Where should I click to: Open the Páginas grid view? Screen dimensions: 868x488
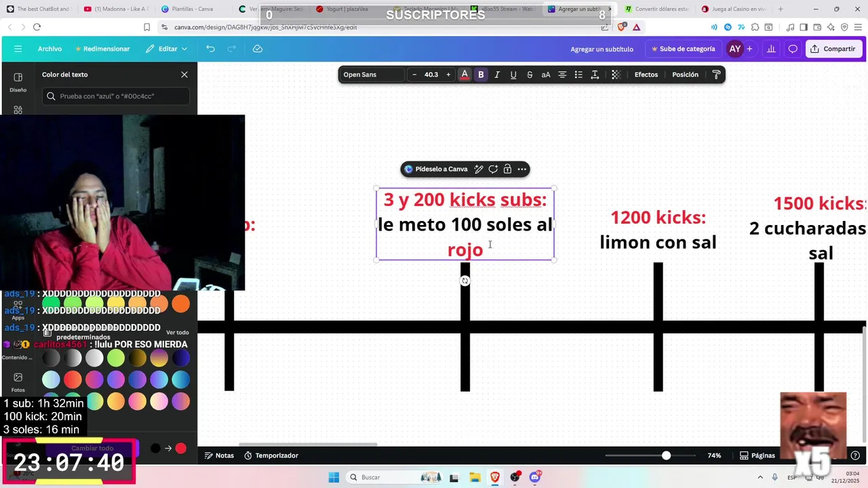pyautogui.click(x=757, y=455)
